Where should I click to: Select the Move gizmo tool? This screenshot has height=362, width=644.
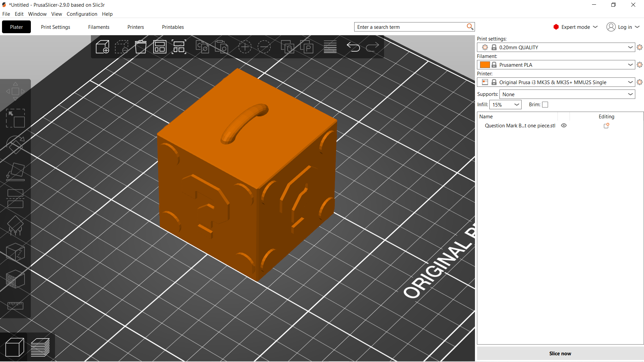15,91
